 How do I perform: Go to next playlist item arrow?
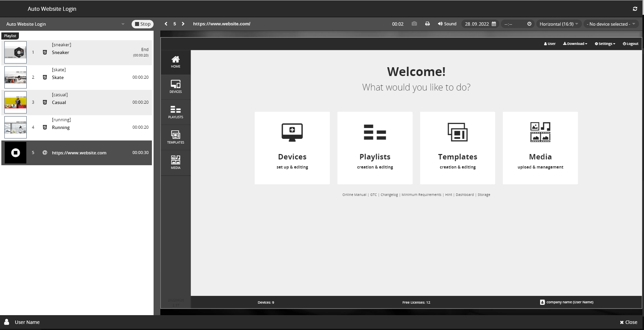[183, 24]
